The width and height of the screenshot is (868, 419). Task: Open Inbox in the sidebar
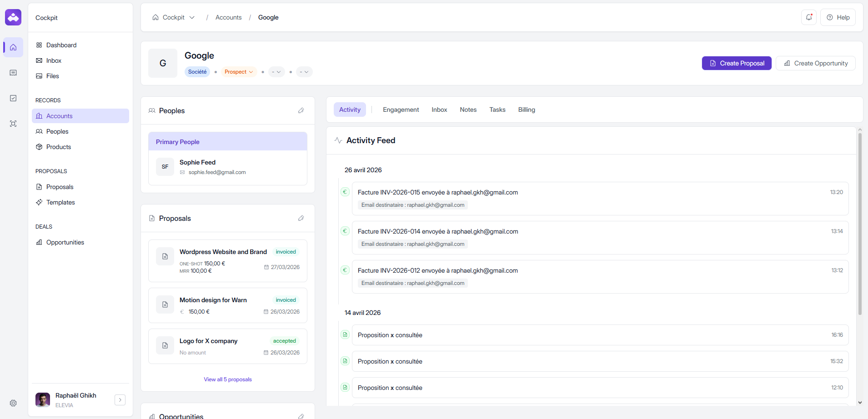pyautogui.click(x=80, y=60)
